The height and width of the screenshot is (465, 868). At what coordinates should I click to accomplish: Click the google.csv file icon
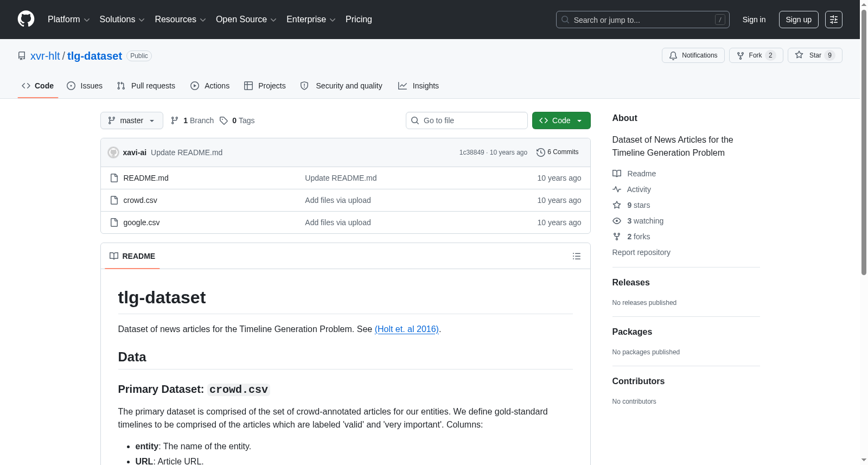[114, 222]
